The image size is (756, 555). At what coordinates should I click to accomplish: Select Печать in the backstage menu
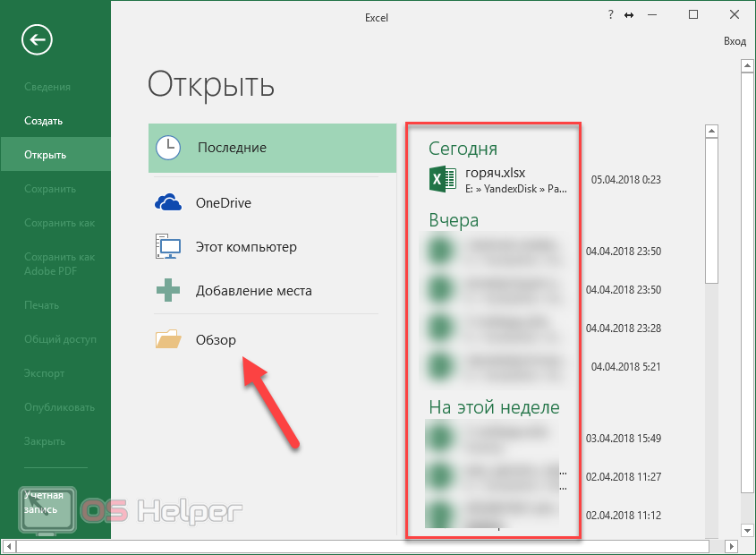pyautogui.click(x=43, y=305)
